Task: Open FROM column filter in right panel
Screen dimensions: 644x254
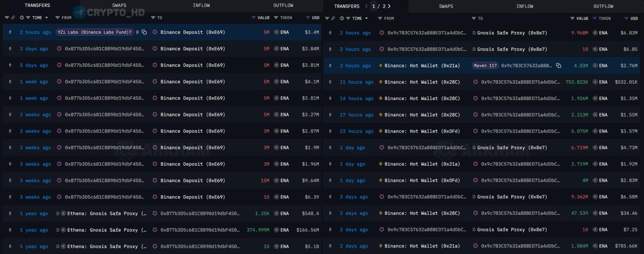Action: click(x=380, y=19)
